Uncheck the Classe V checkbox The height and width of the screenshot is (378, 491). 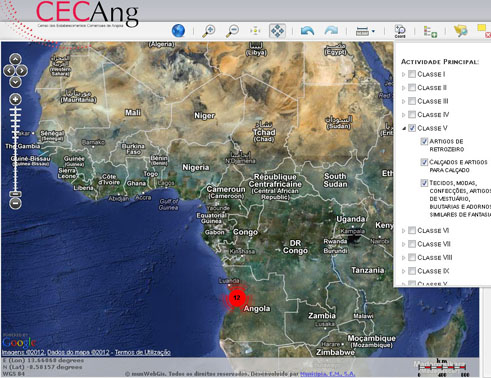(x=412, y=128)
